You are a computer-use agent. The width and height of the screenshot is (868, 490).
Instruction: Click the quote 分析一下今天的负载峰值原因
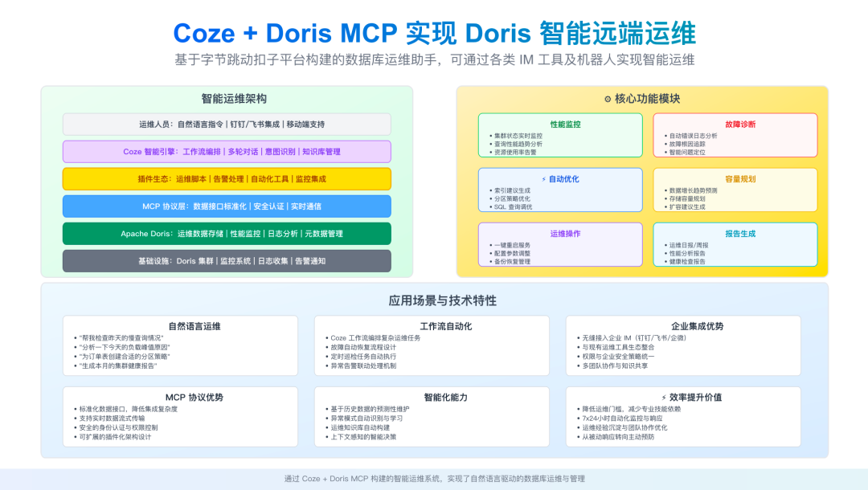tap(125, 347)
